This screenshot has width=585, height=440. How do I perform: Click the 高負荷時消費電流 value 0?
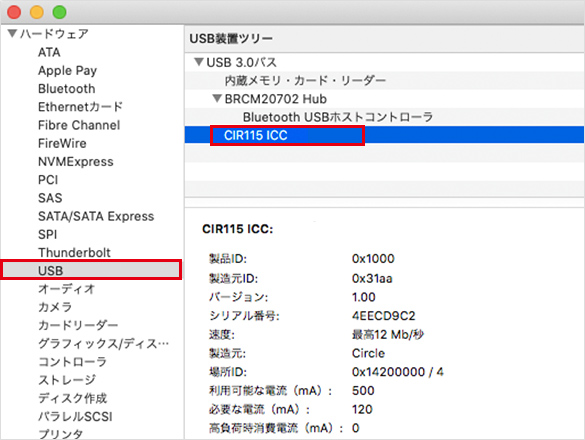pos(356,428)
